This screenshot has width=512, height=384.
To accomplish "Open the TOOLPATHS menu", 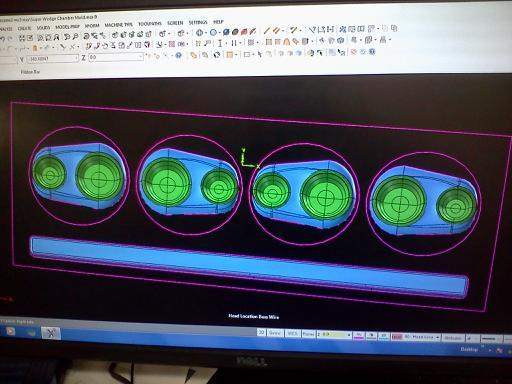I will pyautogui.click(x=150, y=24).
